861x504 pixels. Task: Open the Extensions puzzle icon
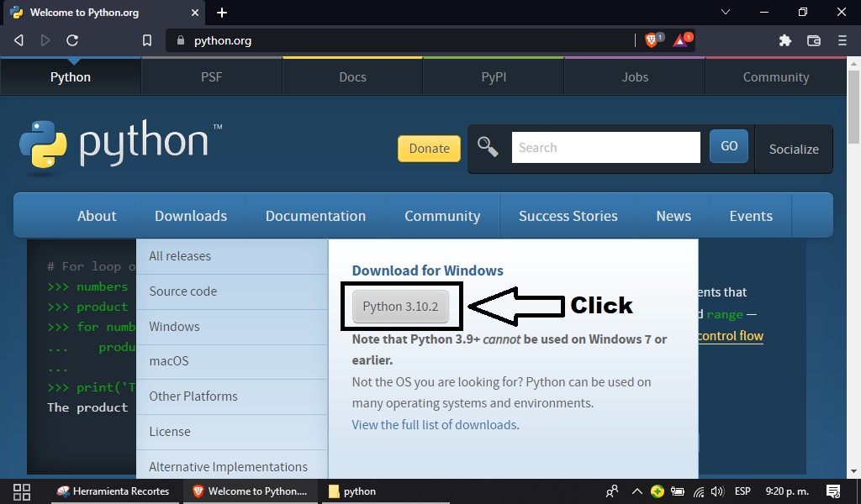click(x=785, y=40)
